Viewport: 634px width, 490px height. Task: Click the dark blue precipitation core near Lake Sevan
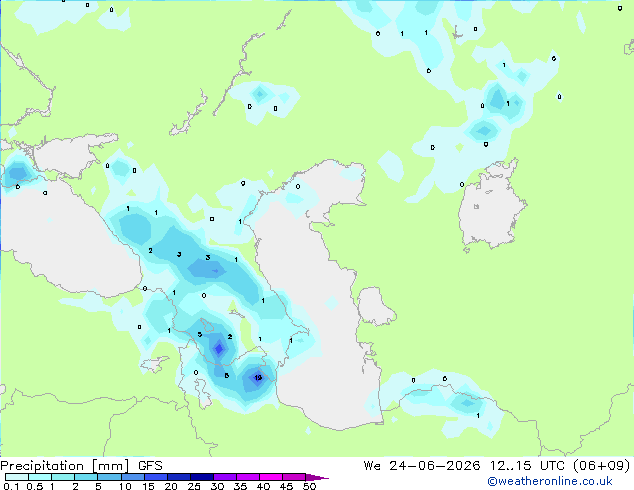(219, 348)
